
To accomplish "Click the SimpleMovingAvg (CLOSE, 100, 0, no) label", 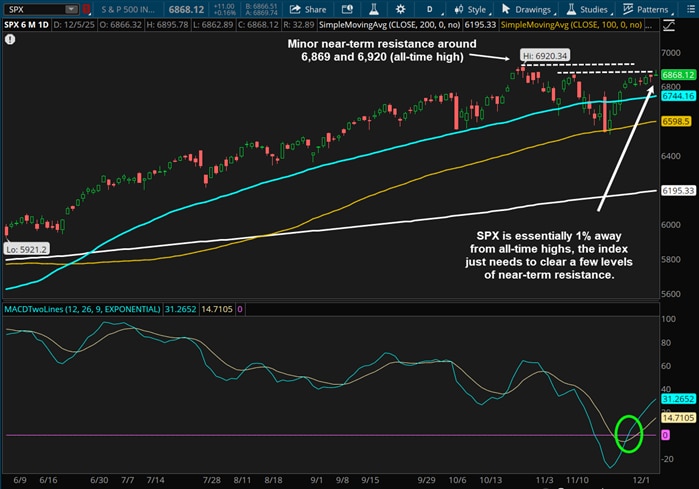I will click(x=571, y=25).
